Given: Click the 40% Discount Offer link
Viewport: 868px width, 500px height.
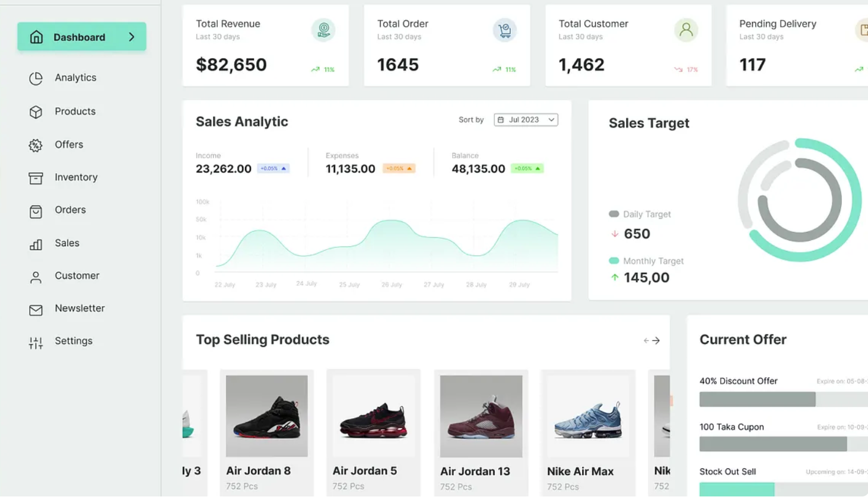Looking at the screenshot, I should (738, 381).
